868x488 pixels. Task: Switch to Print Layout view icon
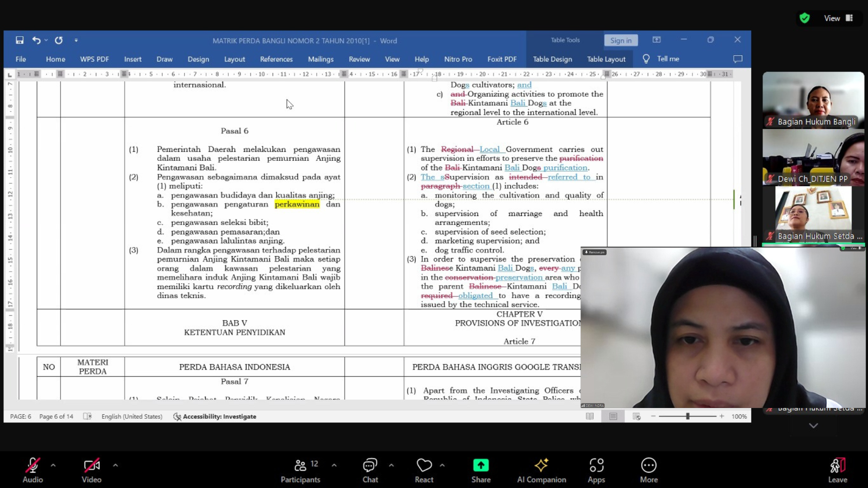point(613,417)
